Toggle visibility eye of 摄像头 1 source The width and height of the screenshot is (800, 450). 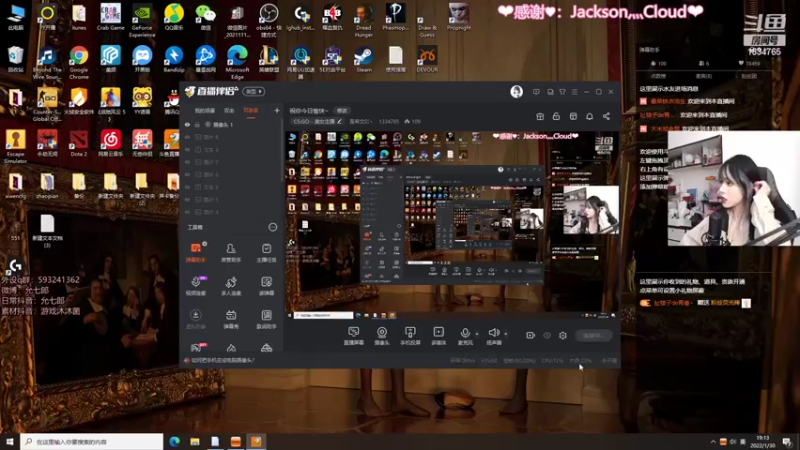point(187,124)
